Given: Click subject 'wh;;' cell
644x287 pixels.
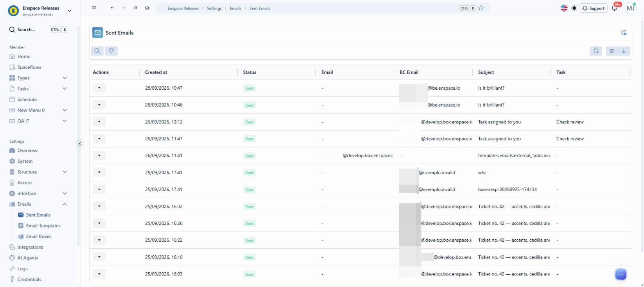Looking at the screenshot, I should coord(482,173).
